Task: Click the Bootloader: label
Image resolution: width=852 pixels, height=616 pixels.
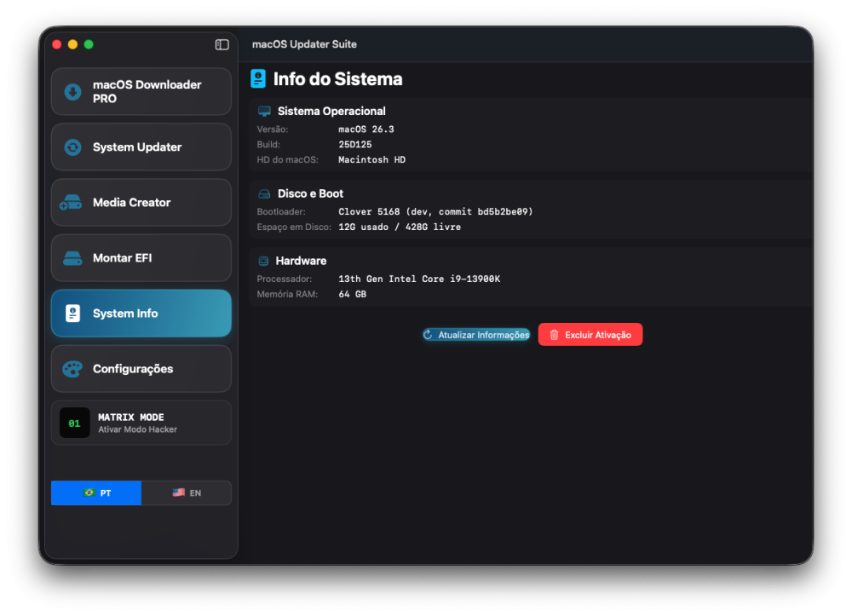Action: (281, 212)
